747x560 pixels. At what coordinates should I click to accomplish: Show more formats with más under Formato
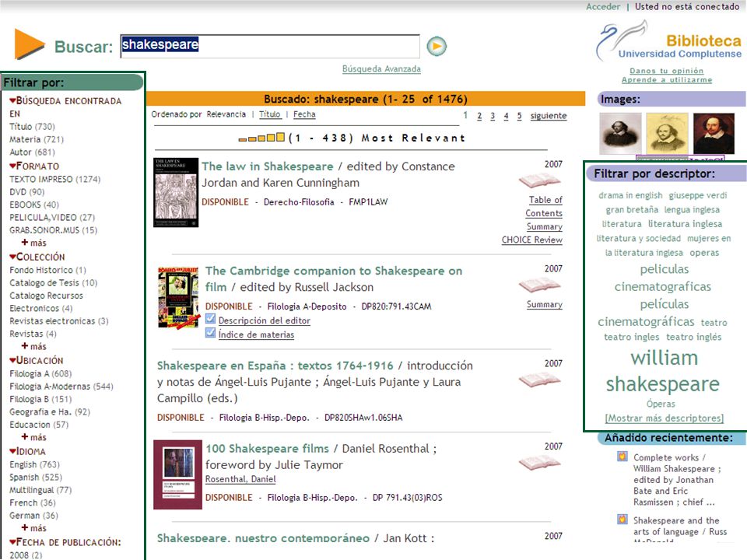(33, 243)
